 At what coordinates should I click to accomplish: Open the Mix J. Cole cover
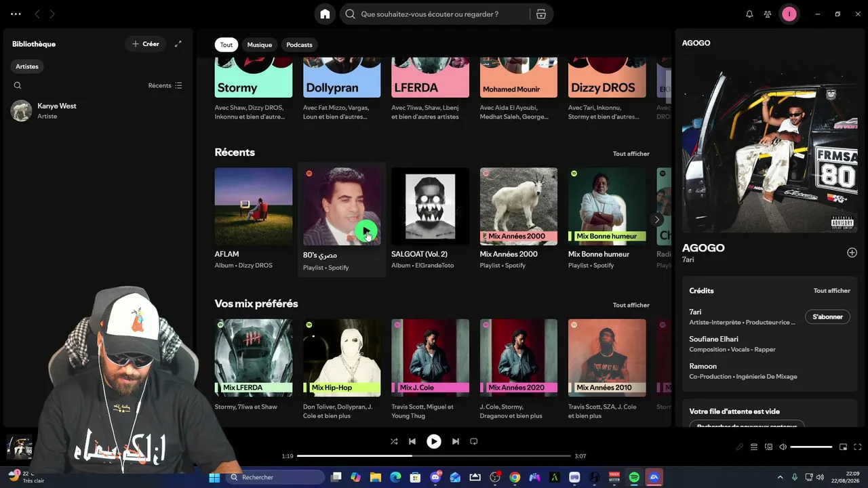pos(430,358)
